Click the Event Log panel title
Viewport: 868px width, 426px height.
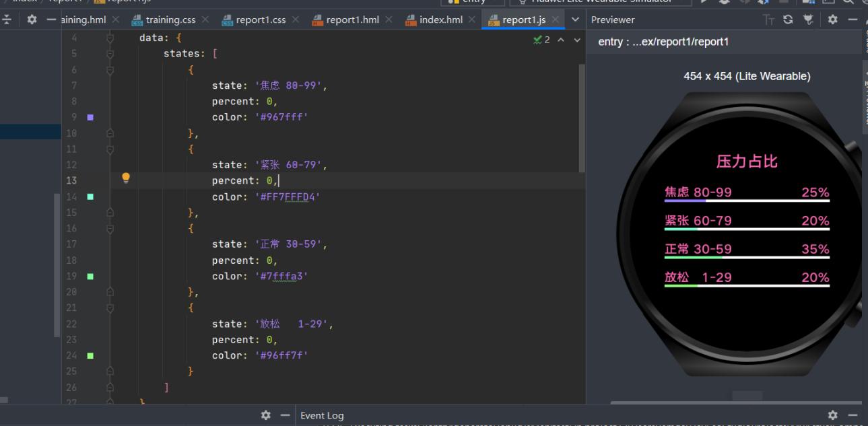[322, 415]
